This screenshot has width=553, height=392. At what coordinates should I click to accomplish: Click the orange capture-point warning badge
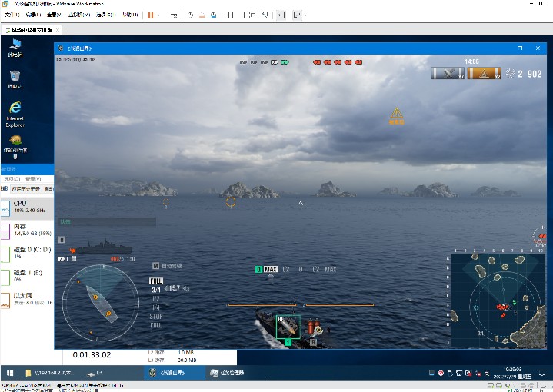[x=484, y=73]
